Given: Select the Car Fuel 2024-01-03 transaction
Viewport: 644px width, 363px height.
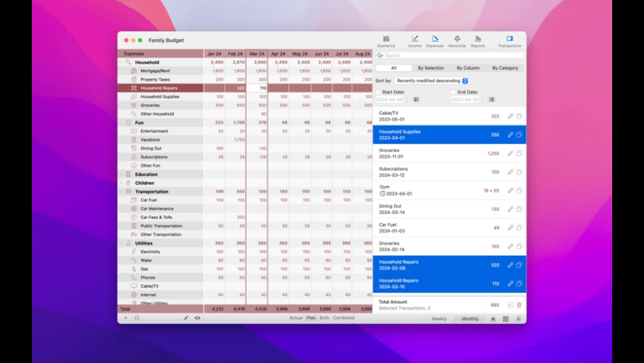Looking at the screenshot, I should pyautogui.click(x=449, y=227).
